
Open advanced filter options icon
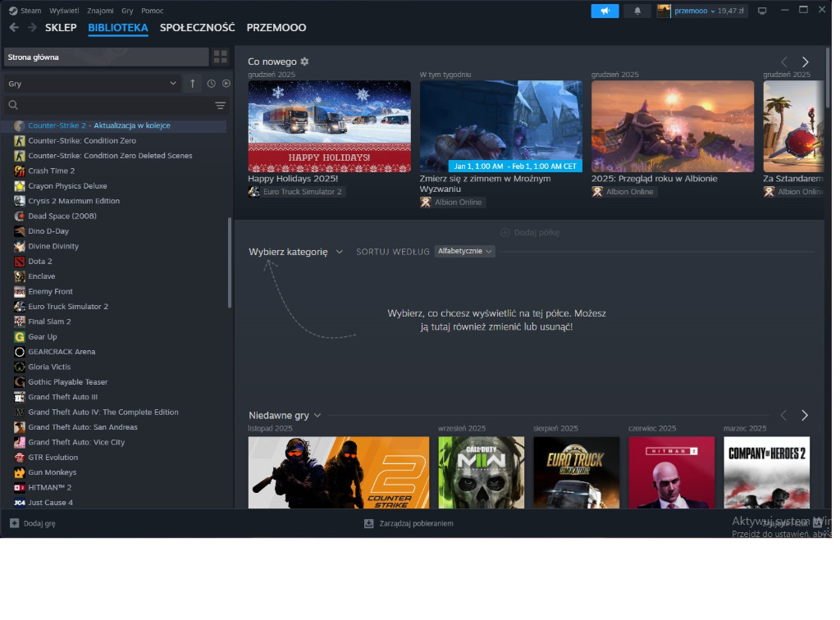tap(220, 106)
